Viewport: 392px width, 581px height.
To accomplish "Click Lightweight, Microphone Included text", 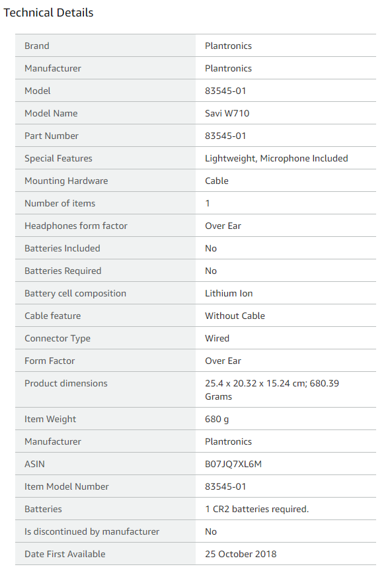I will pos(276,159).
